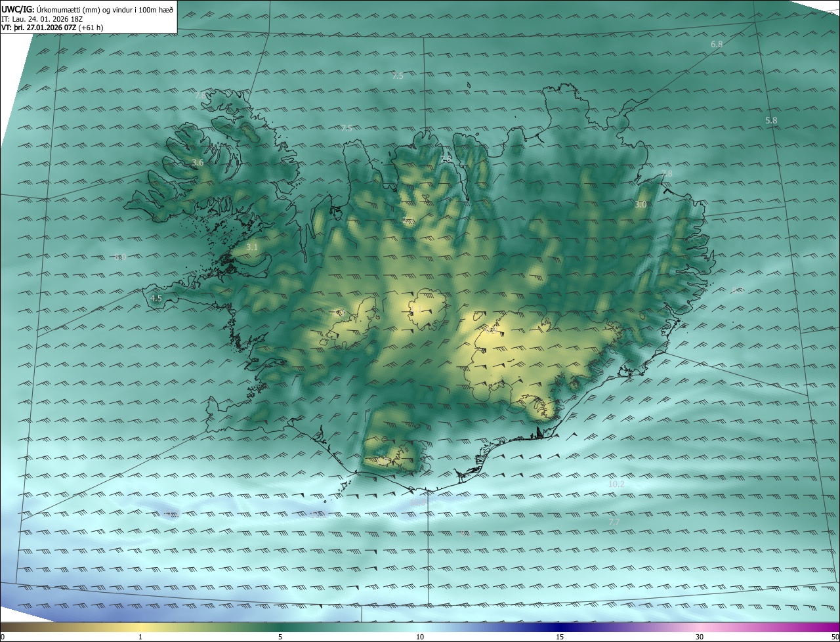Image resolution: width=840 pixels, height=642 pixels.
Task: Click the color scale tick labeled 50
Action: (x=835, y=637)
